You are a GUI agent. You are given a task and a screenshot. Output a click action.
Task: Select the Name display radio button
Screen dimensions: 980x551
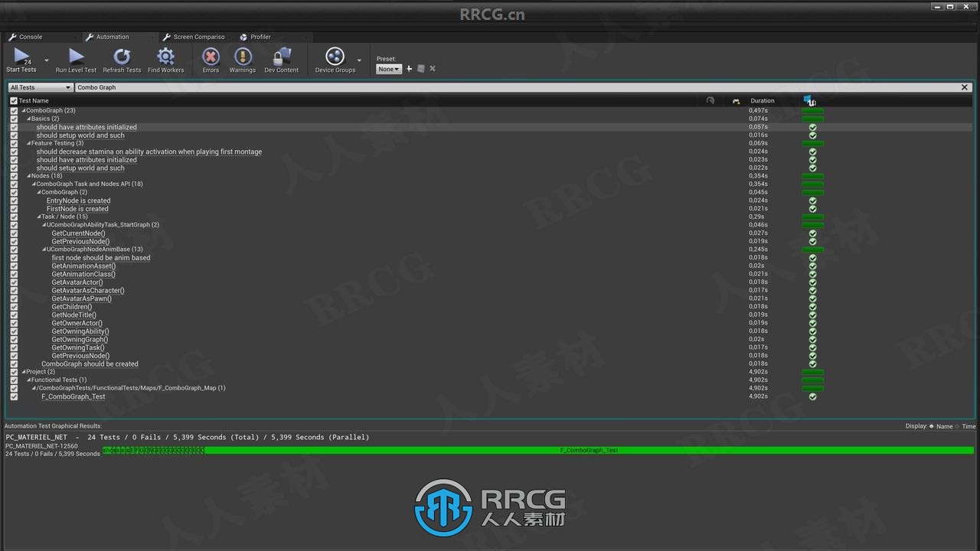click(x=932, y=426)
